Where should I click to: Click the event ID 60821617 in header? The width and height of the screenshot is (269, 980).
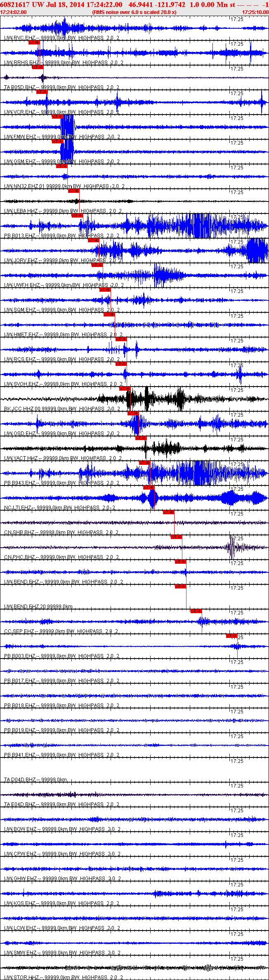point(15,4)
